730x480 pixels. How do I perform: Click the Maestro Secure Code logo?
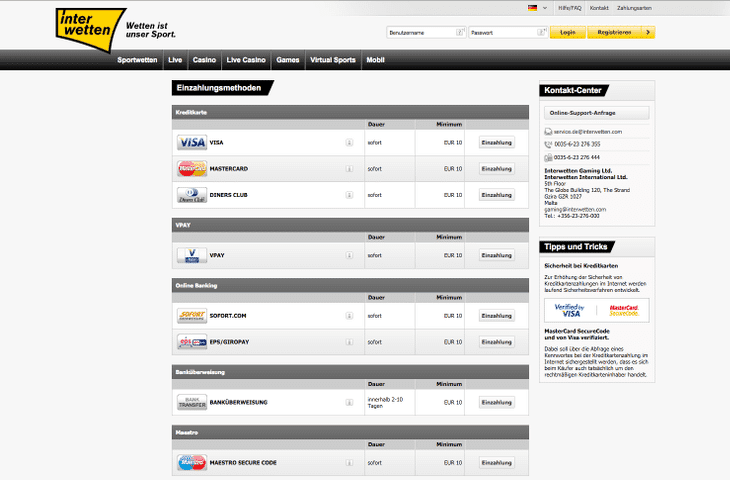pyautogui.click(x=192, y=463)
